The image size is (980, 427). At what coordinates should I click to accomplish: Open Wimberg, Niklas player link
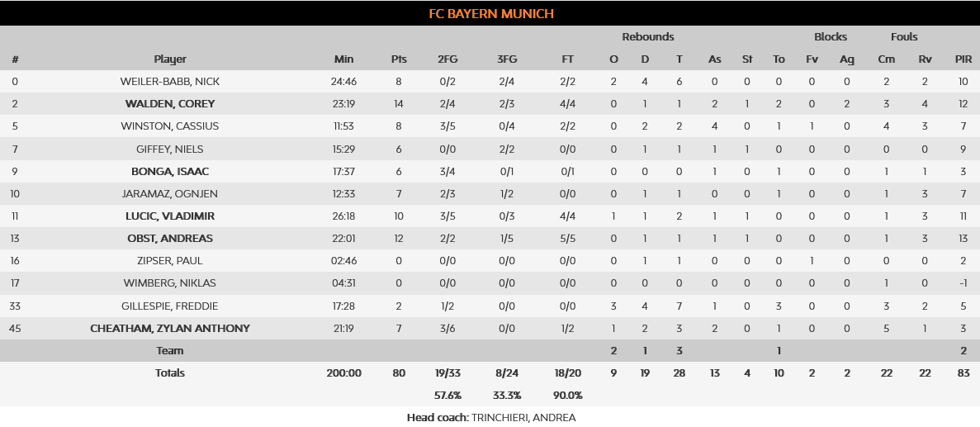(x=169, y=283)
